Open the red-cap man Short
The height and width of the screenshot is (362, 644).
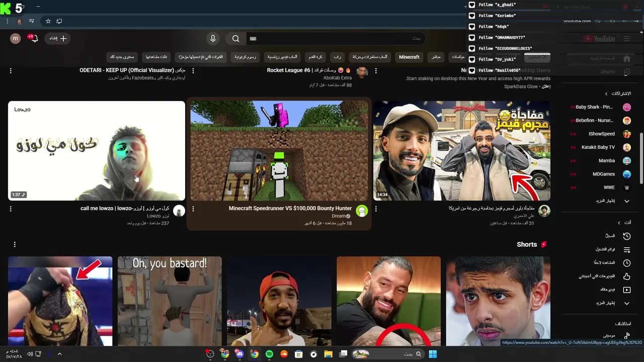279,301
